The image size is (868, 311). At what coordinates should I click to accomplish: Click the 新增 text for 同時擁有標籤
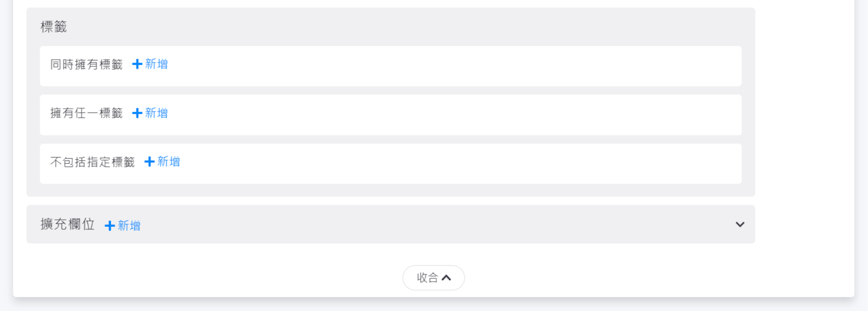click(x=156, y=64)
